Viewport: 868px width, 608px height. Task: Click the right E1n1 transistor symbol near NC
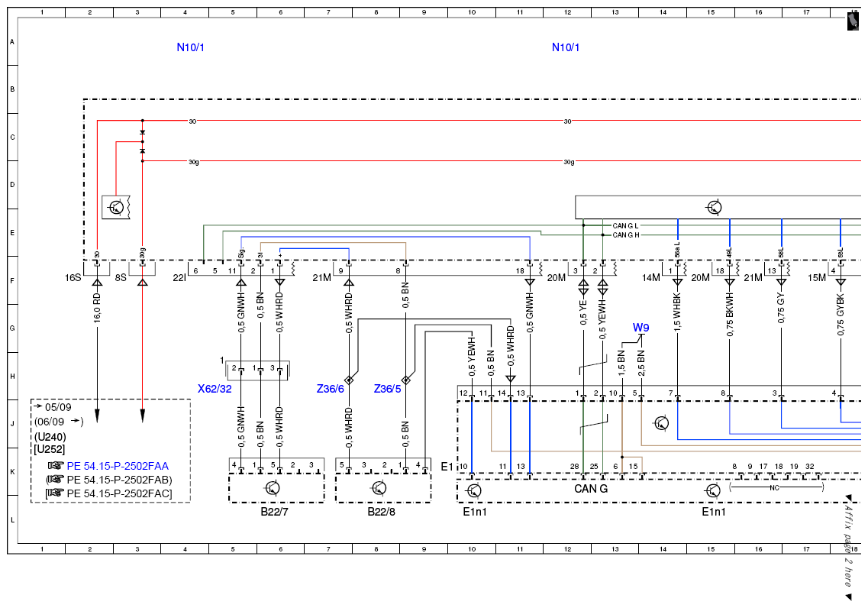(x=713, y=490)
